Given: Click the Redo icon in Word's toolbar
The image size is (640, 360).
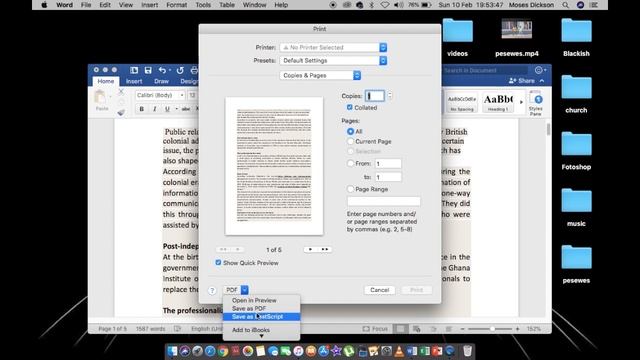Looking at the screenshot, I should pos(180,70).
